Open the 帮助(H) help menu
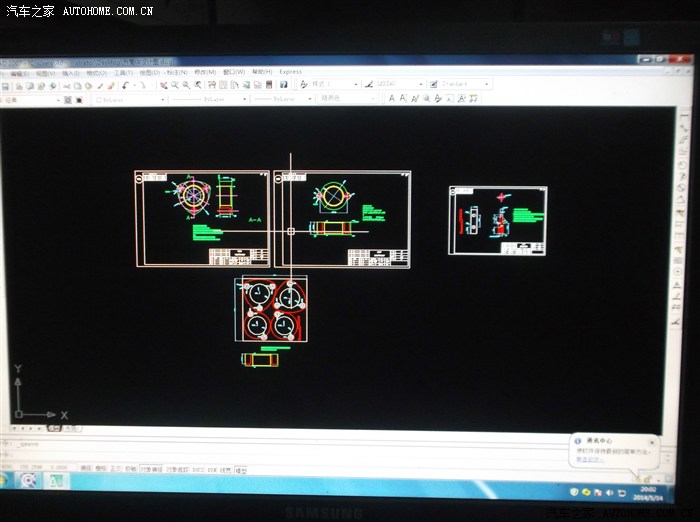This screenshot has height=522, width=700. tap(261, 72)
